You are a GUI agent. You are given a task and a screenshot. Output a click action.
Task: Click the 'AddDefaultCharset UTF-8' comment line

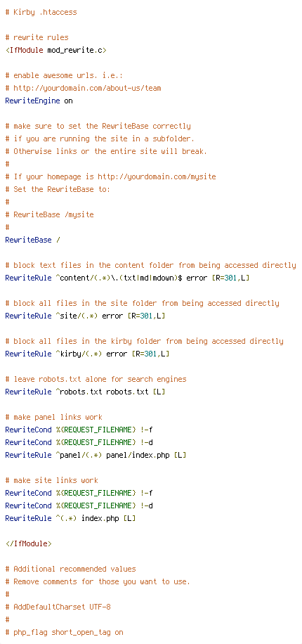coord(58,607)
